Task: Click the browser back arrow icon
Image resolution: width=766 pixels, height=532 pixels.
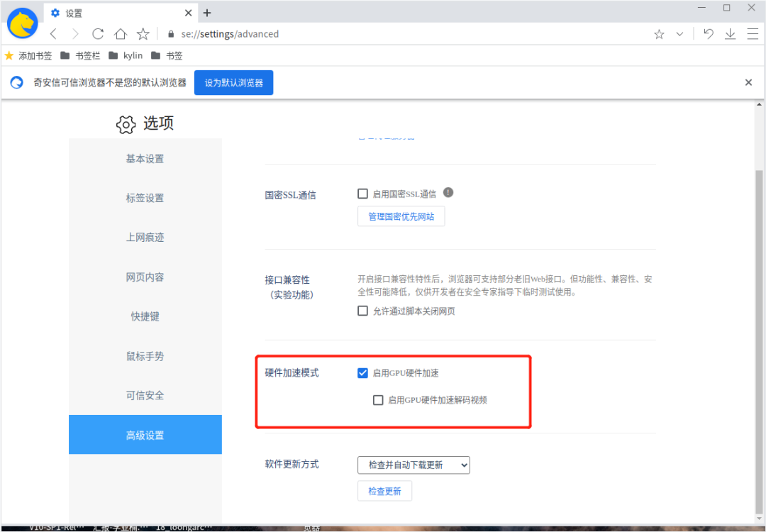Action: (53, 34)
